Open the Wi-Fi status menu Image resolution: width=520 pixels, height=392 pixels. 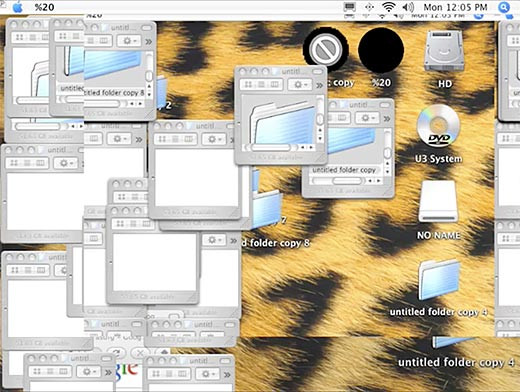(x=389, y=7)
